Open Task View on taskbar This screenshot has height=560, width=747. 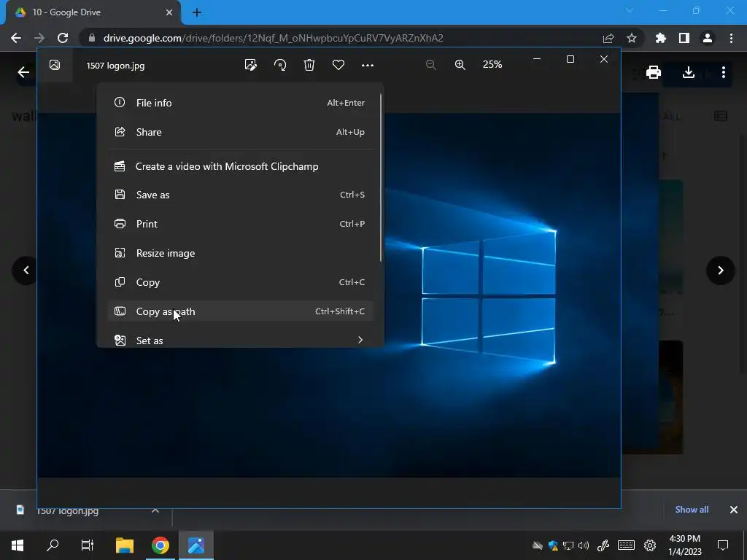pos(88,545)
